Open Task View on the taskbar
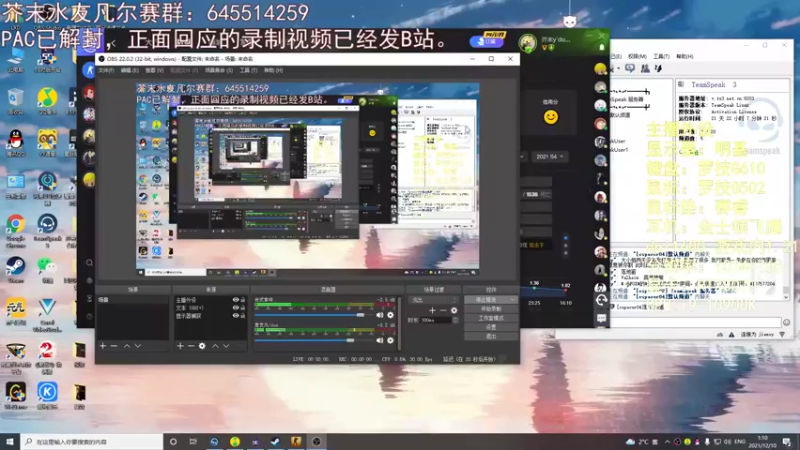 point(193,441)
